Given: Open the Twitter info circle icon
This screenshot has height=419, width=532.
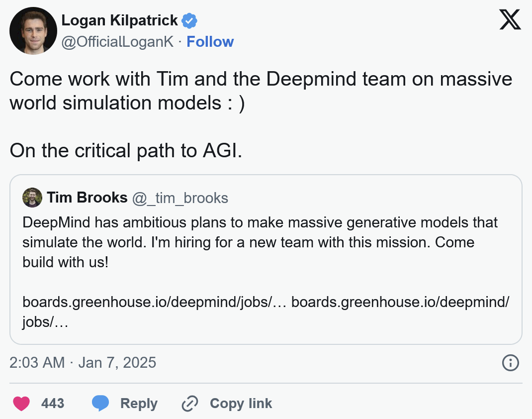Looking at the screenshot, I should pos(511,363).
